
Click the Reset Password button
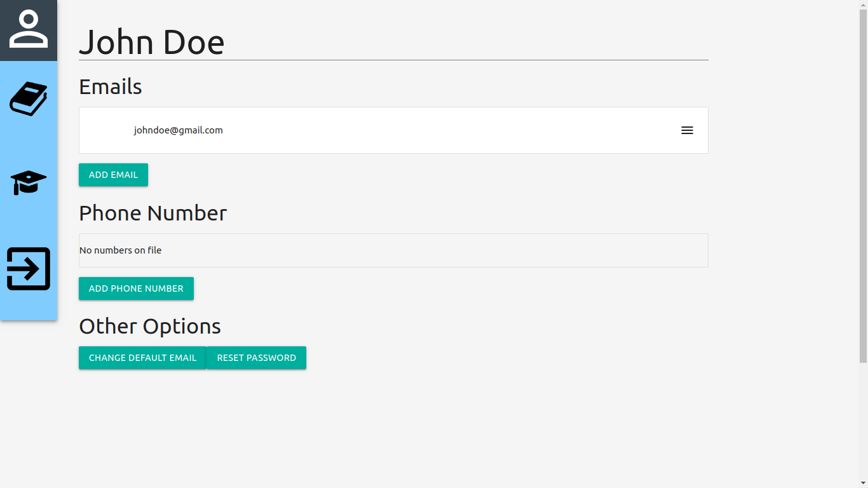coord(257,358)
